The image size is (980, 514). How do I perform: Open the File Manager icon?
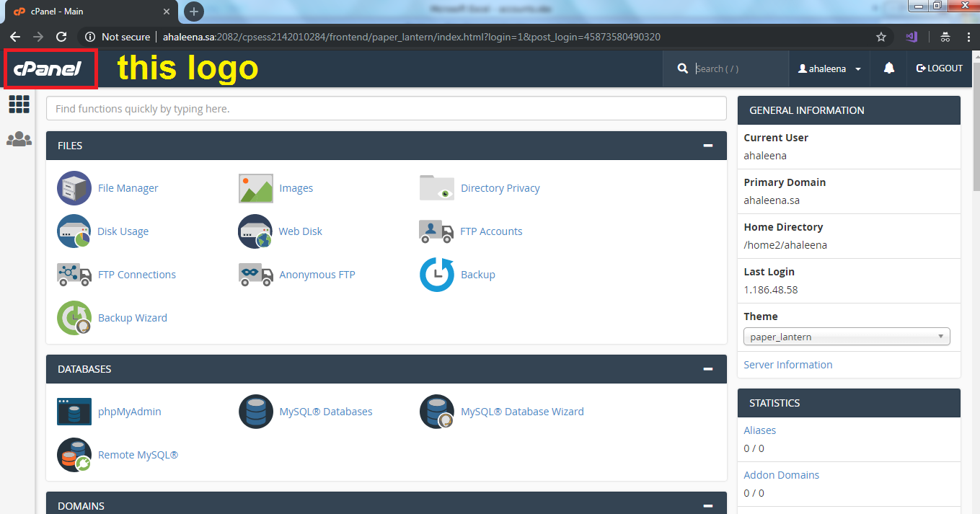74,188
